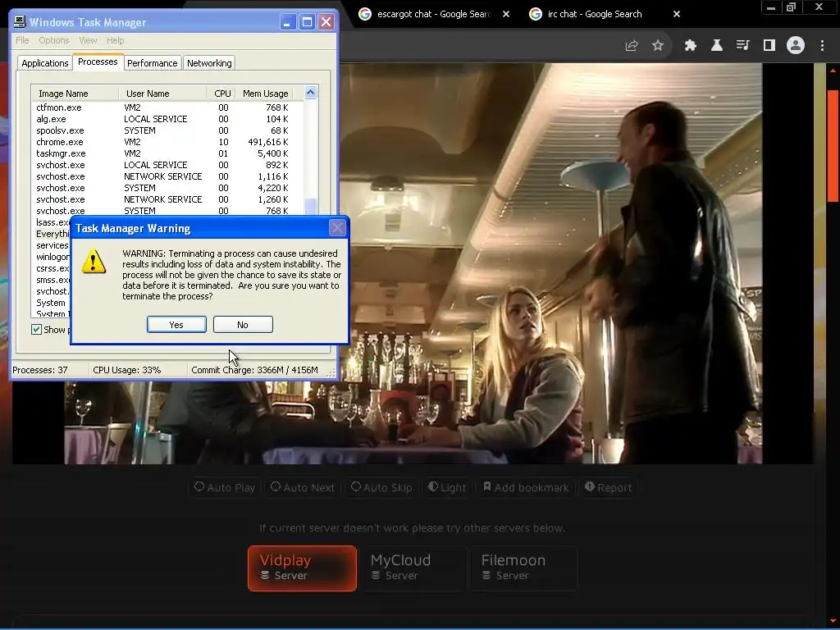This screenshot has width=840, height=630.
Task: Select the spoolsv.exe process row
Action: pyautogui.click(x=167, y=130)
